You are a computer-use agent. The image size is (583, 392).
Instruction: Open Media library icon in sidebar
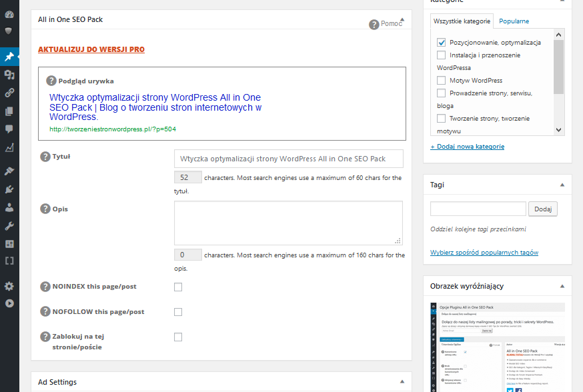point(9,75)
